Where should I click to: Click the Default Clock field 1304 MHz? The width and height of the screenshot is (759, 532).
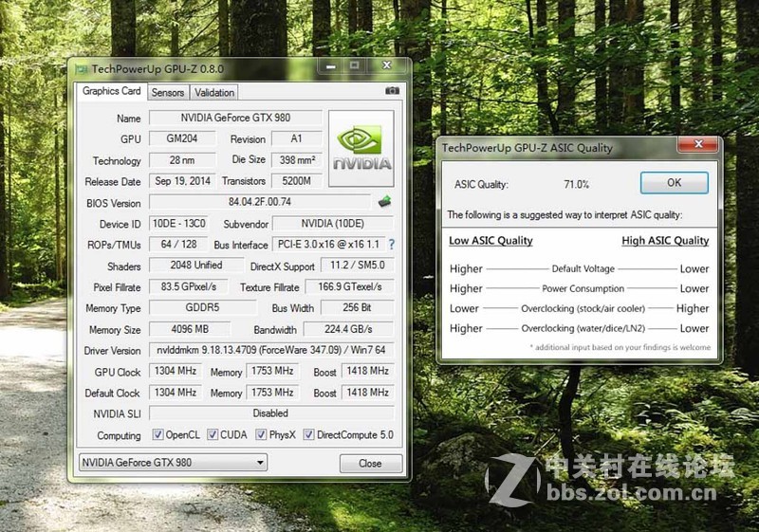click(x=176, y=393)
